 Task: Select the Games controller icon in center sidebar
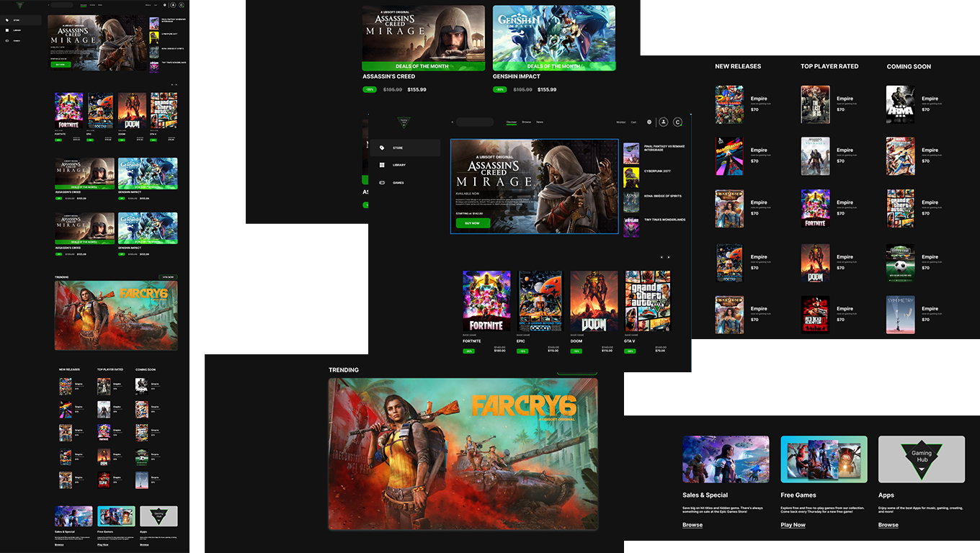click(x=382, y=183)
